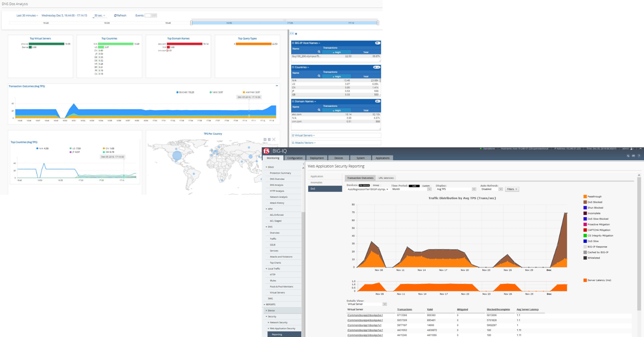Click the admin user icon in BIG-IQ header
This screenshot has width=644, height=337.
[633, 148]
